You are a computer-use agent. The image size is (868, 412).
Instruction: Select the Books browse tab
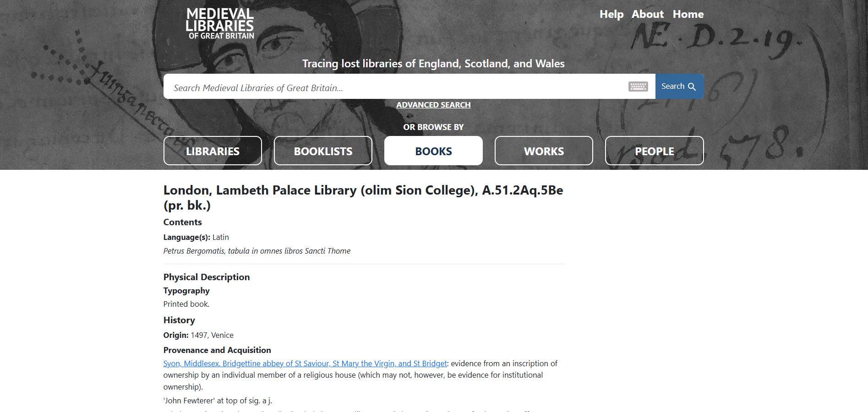[433, 151]
